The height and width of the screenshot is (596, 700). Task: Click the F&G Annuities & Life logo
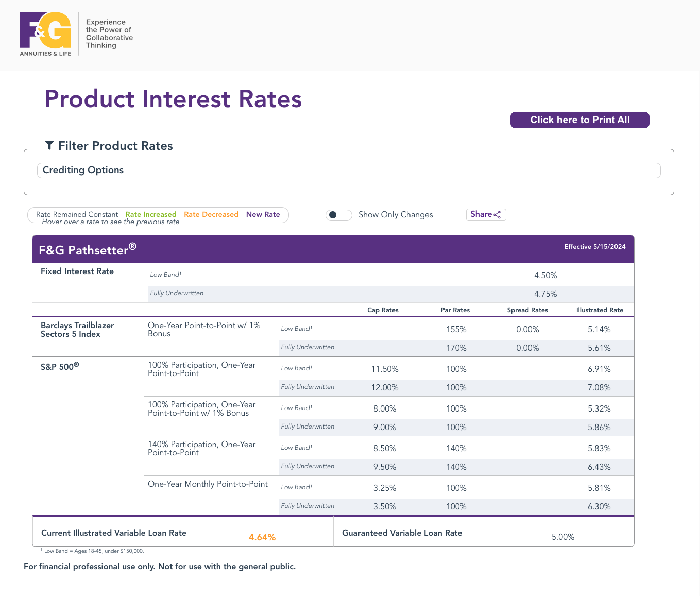45,34
